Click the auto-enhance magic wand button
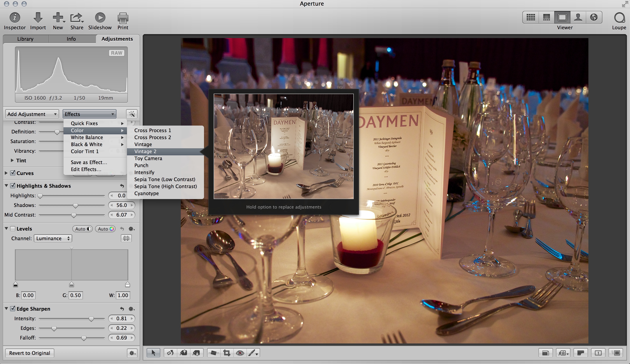The height and width of the screenshot is (364, 630). click(132, 114)
